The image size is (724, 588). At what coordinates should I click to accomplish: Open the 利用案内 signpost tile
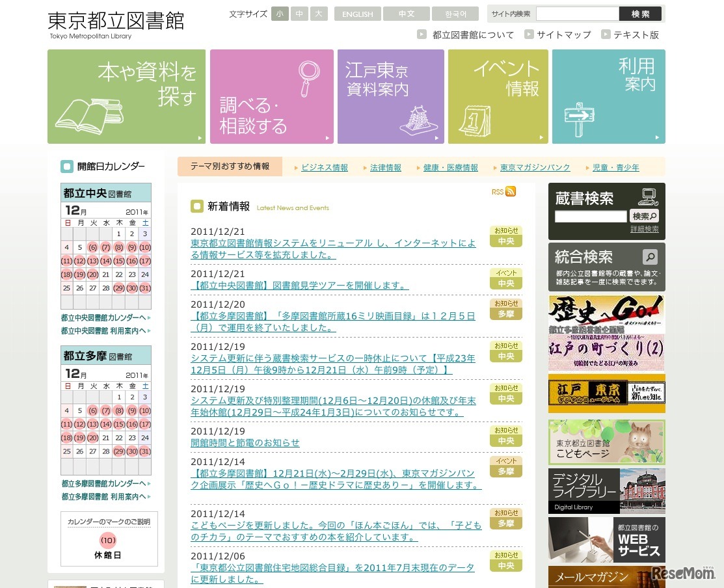608,96
